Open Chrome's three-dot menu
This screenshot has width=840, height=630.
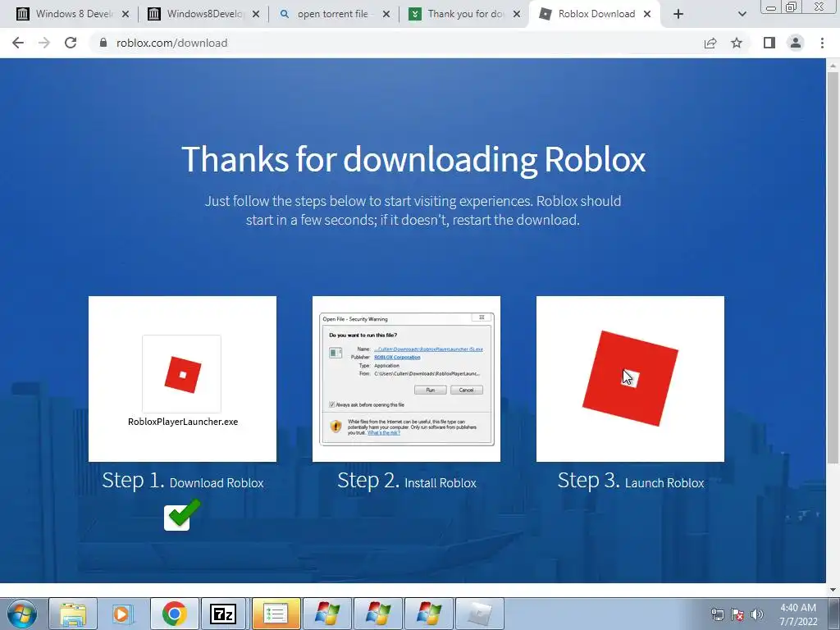tap(822, 43)
